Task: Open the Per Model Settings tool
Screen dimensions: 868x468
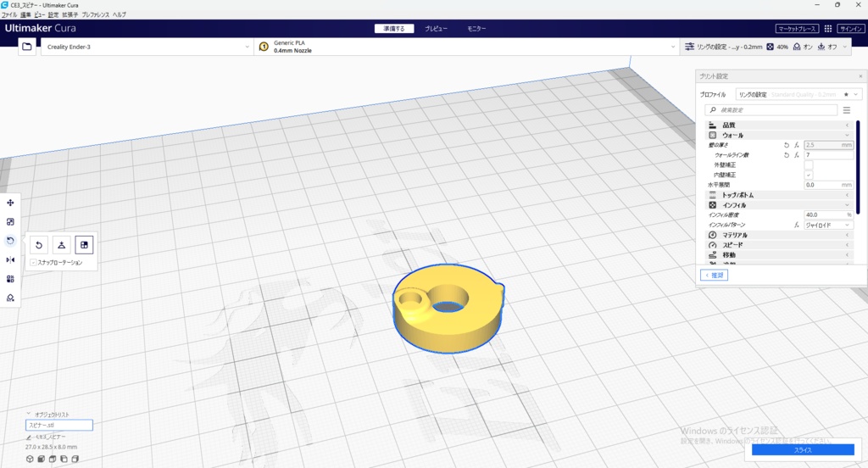Action: (x=10, y=279)
